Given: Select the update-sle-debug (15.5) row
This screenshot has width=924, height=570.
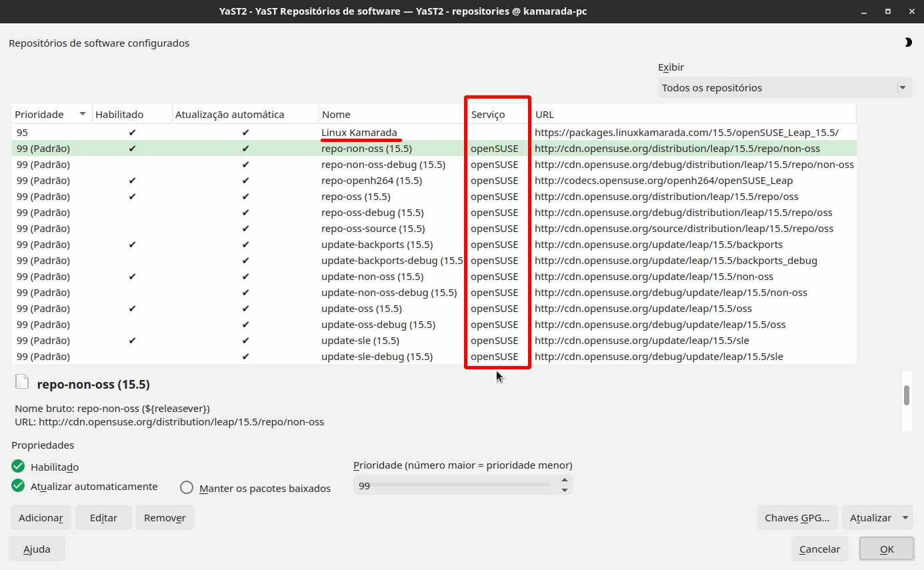Looking at the screenshot, I should click(x=433, y=357).
